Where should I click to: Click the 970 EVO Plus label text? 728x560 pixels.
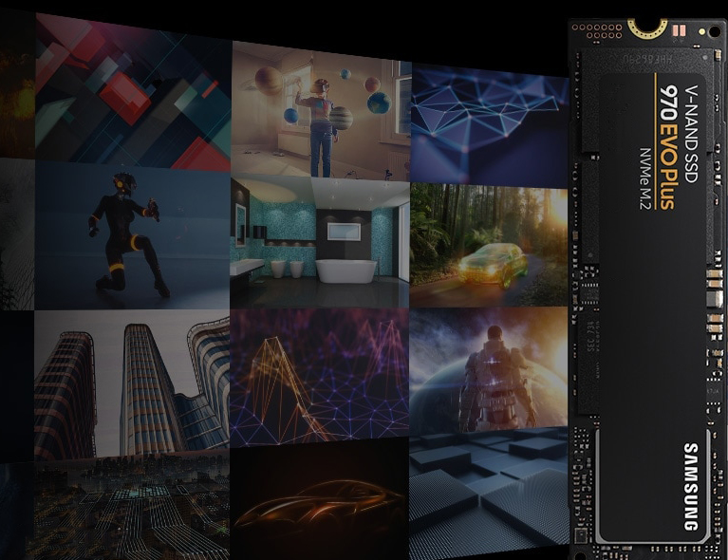(x=667, y=147)
